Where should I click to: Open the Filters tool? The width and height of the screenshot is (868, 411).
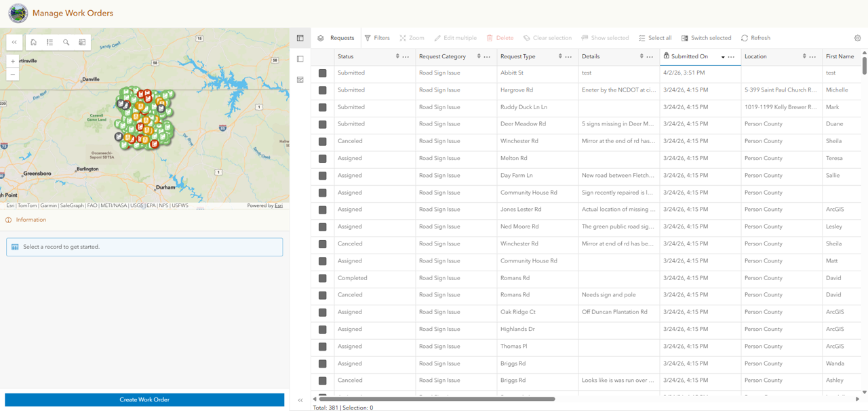pos(377,38)
